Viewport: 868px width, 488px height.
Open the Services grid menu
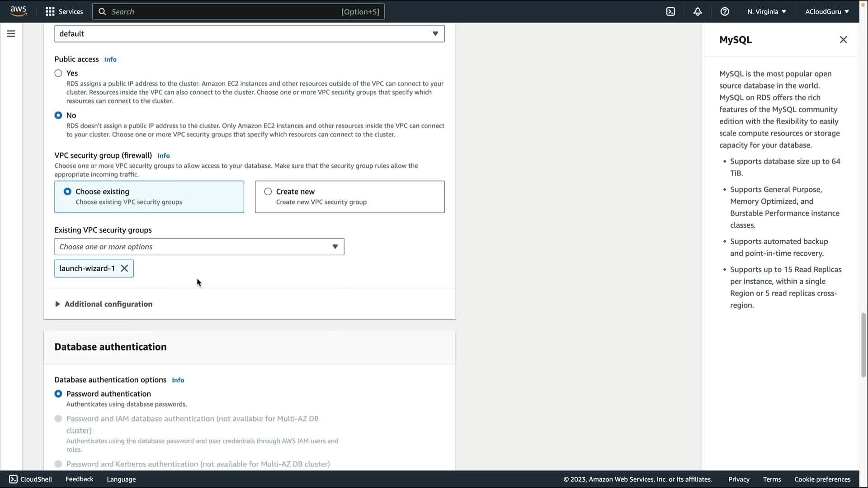tap(50, 12)
